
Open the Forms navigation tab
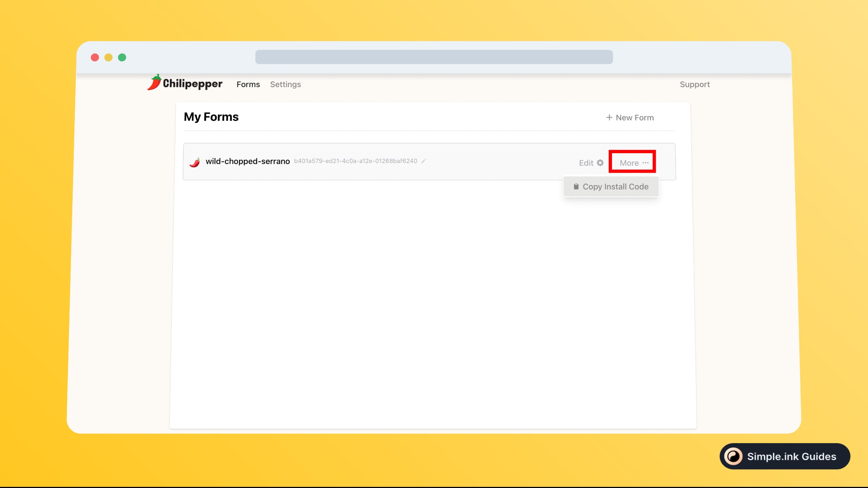point(248,84)
